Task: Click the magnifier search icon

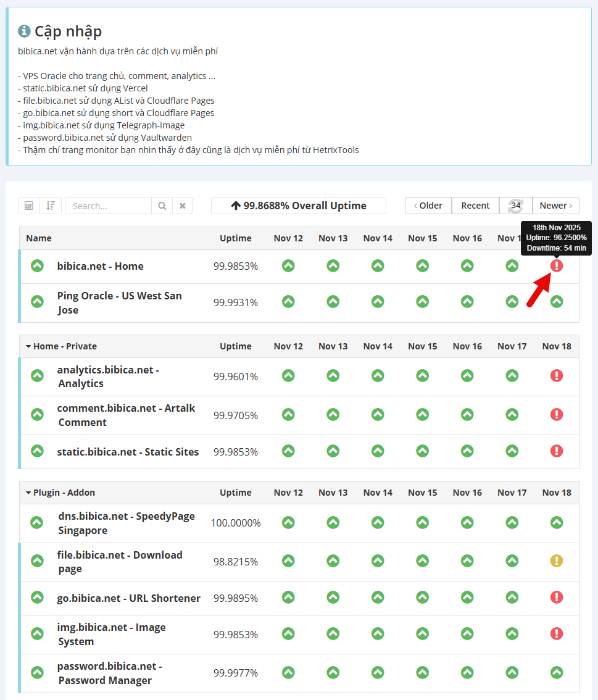Action: tap(162, 206)
